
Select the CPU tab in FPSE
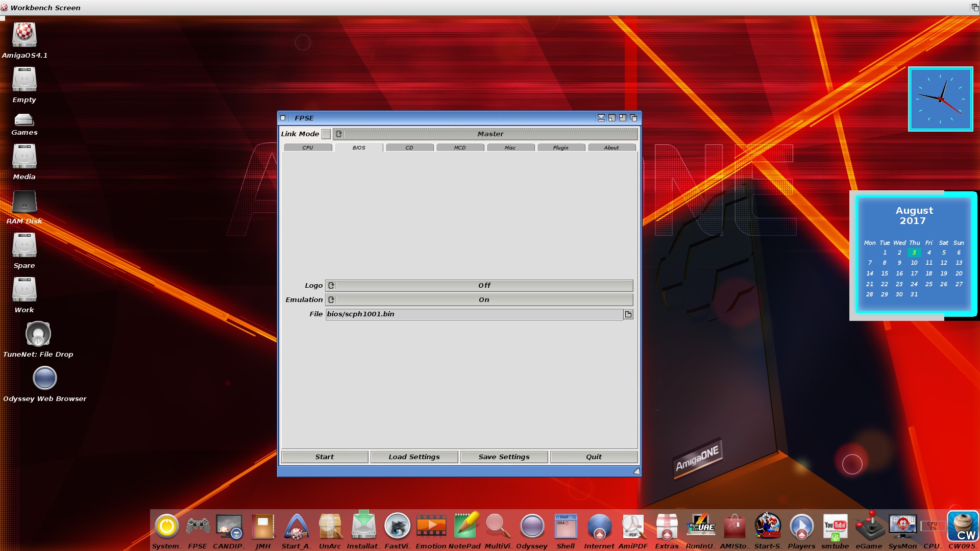pyautogui.click(x=308, y=147)
